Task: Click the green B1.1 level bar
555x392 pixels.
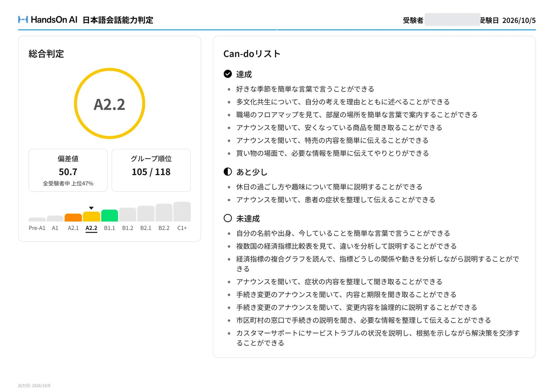Action: click(x=110, y=216)
